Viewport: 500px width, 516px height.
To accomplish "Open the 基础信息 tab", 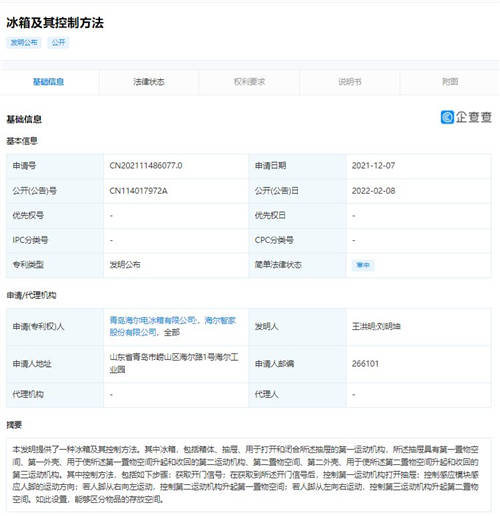I will pos(48,82).
